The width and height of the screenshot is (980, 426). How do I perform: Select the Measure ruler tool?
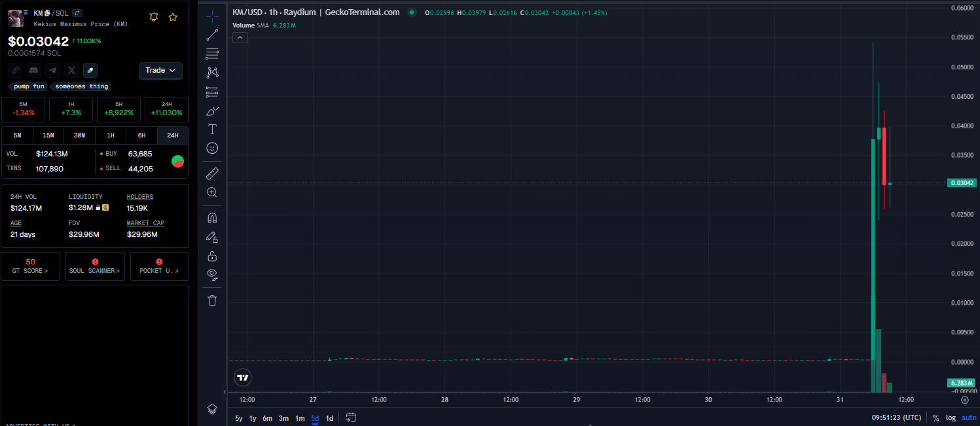211,173
